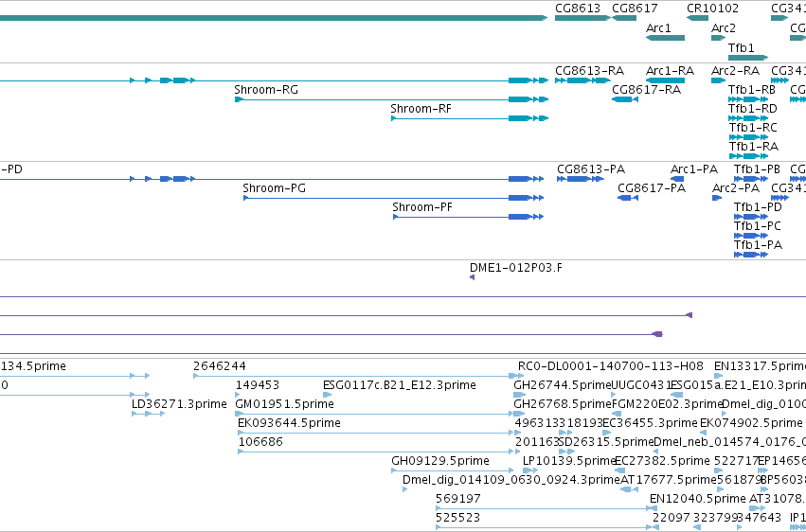
Task: Select the 4963133 alignment label
Action: 540,423
